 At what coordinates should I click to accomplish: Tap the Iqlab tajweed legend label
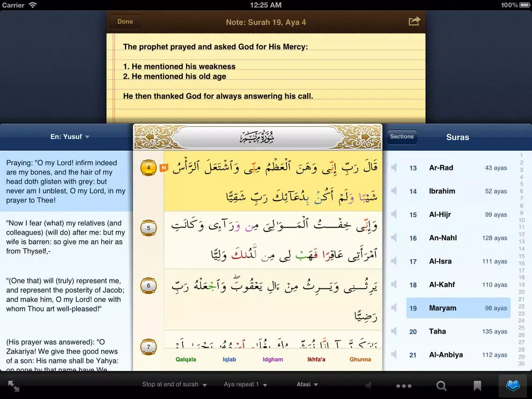(229, 359)
